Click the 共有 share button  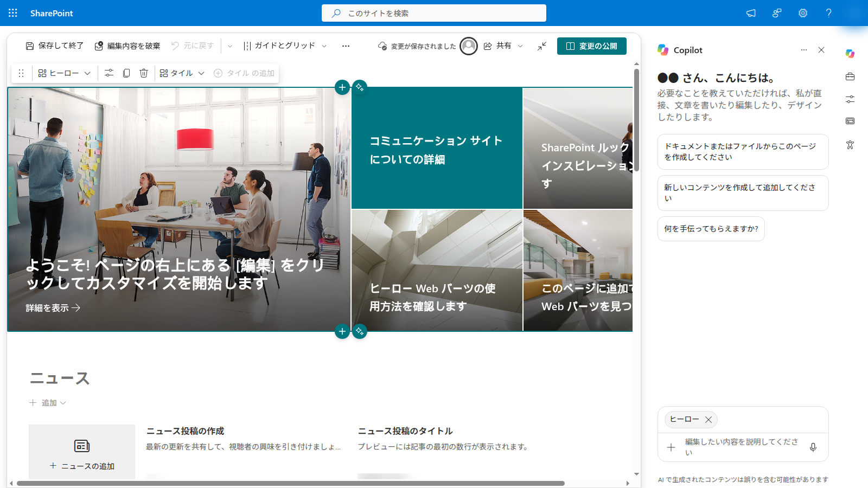[497, 46]
